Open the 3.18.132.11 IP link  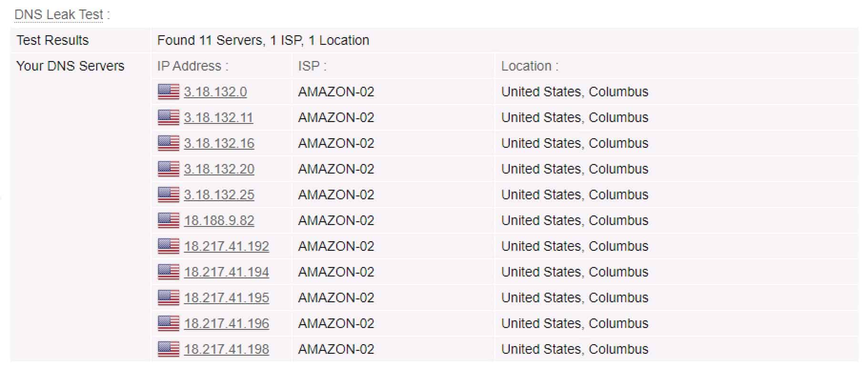point(219,117)
